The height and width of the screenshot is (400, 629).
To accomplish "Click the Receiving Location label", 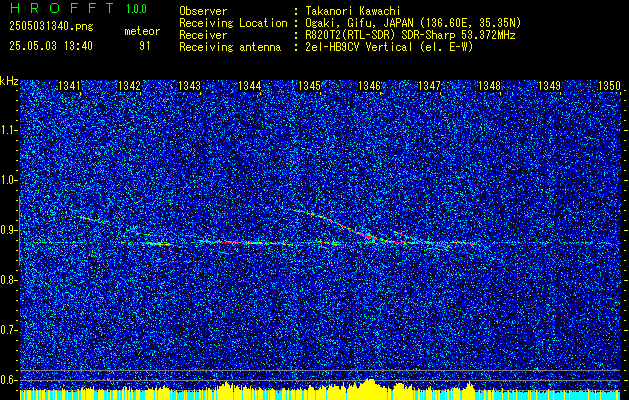I will pyautogui.click(x=233, y=23).
